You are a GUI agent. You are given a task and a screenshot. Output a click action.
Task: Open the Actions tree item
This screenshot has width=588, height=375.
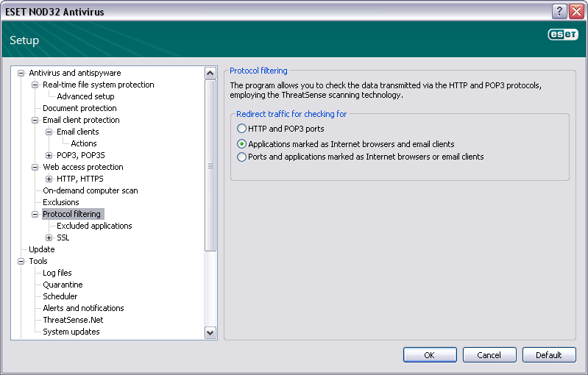pyautogui.click(x=84, y=143)
